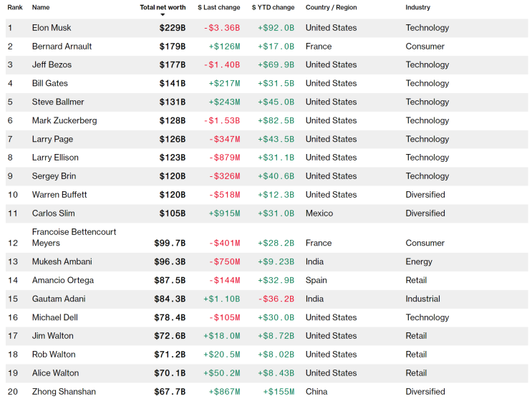Click Gautam Adani's name

point(59,299)
